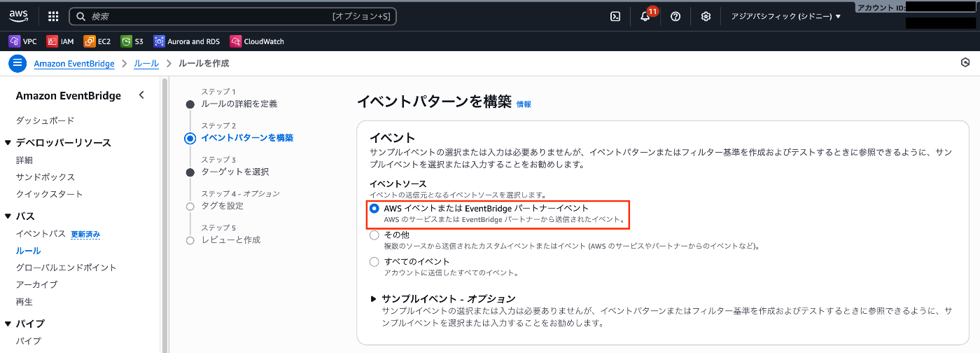Go to Amazon EventBridge breadcrumb link

pyautogui.click(x=74, y=63)
